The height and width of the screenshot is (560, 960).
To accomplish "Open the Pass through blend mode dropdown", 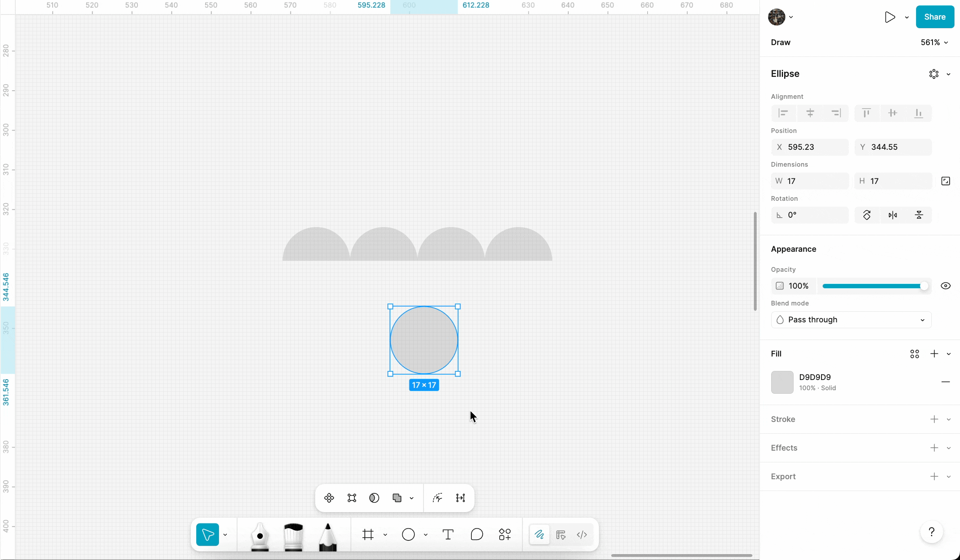I will pyautogui.click(x=851, y=320).
